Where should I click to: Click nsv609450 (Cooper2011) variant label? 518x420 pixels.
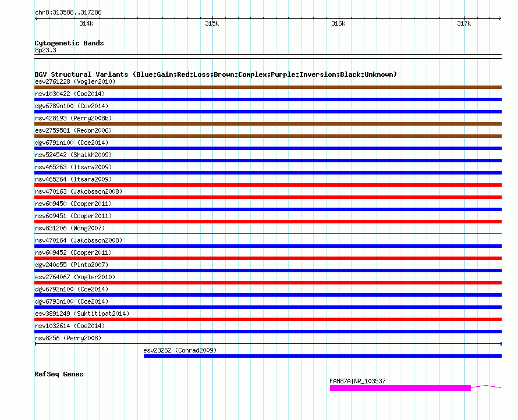point(73,204)
